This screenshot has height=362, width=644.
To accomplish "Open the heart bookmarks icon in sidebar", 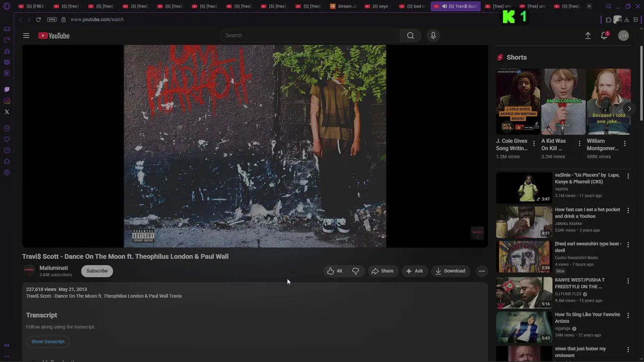I will 7,139.
